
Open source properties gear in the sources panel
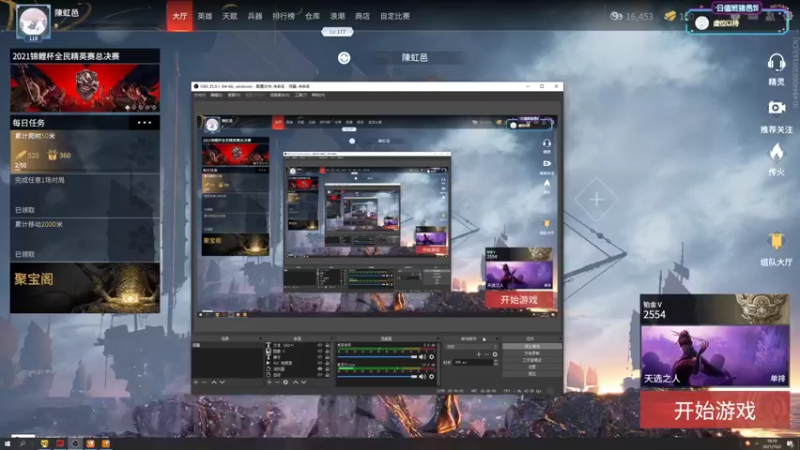coord(286,382)
